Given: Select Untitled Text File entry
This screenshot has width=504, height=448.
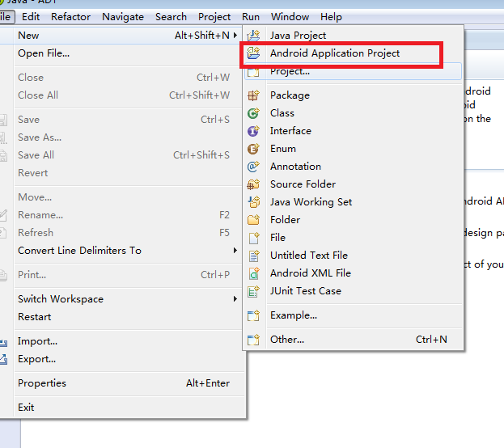Looking at the screenshot, I should point(354,256).
